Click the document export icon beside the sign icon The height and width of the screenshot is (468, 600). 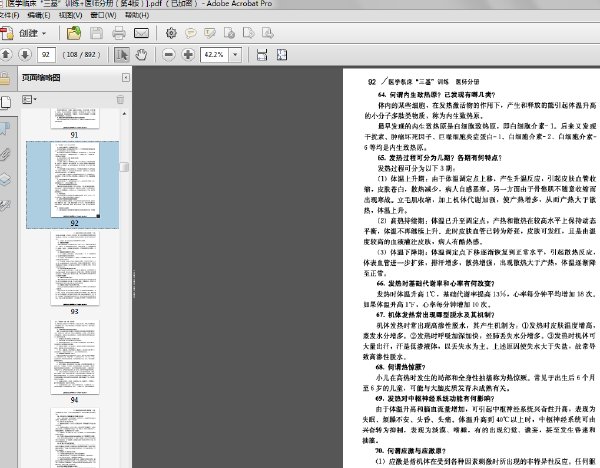(248, 33)
